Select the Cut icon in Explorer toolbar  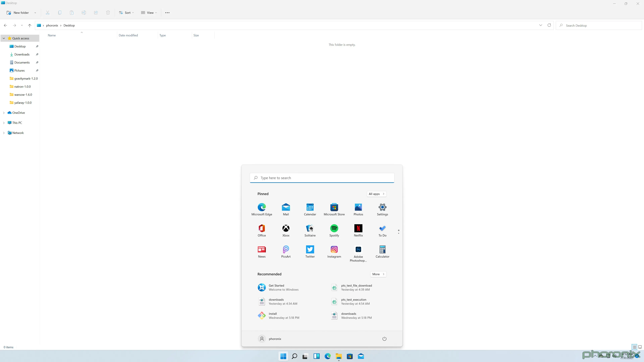(x=47, y=13)
